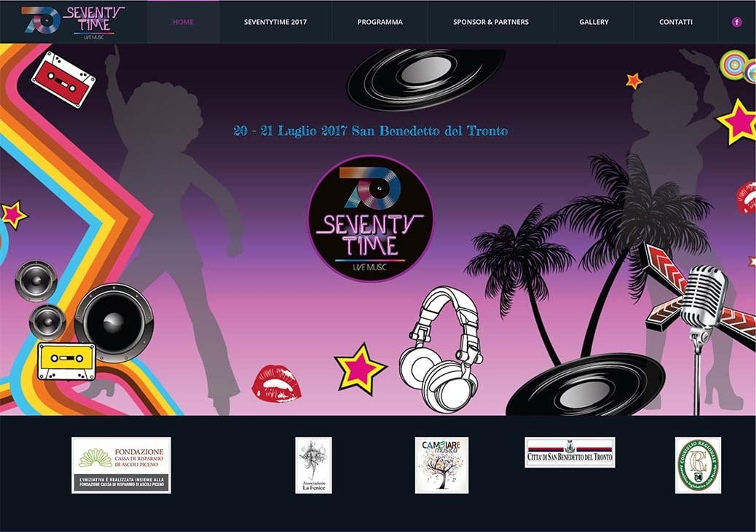Click the yellow cassette tape graphic
Image resolution: width=756 pixels, height=532 pixels.
[66, 361]
